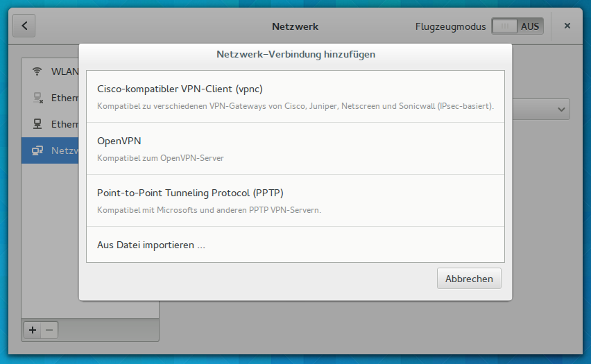Click the Flugzeugmodus label text

coord(450,26)
